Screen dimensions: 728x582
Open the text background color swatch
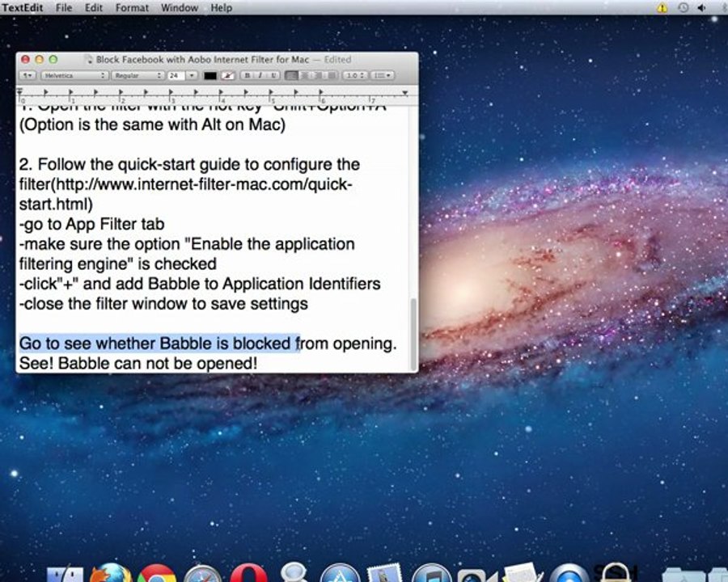(227, 76)
